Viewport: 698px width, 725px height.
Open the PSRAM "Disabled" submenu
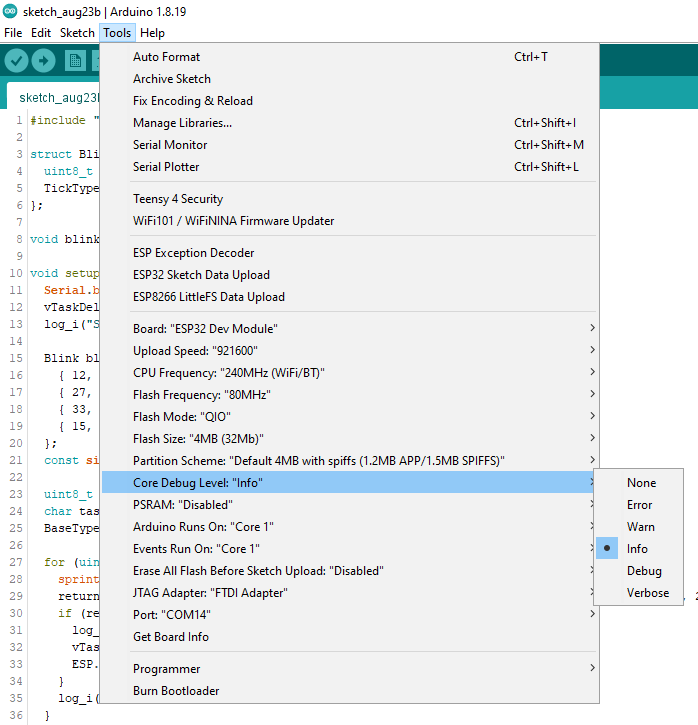[349, 505]
